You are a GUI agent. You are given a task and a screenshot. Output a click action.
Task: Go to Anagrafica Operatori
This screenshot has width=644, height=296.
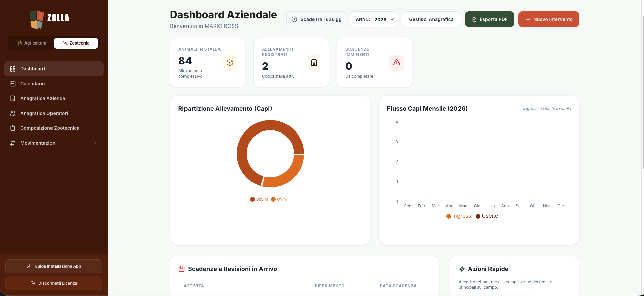click(54, 113)
